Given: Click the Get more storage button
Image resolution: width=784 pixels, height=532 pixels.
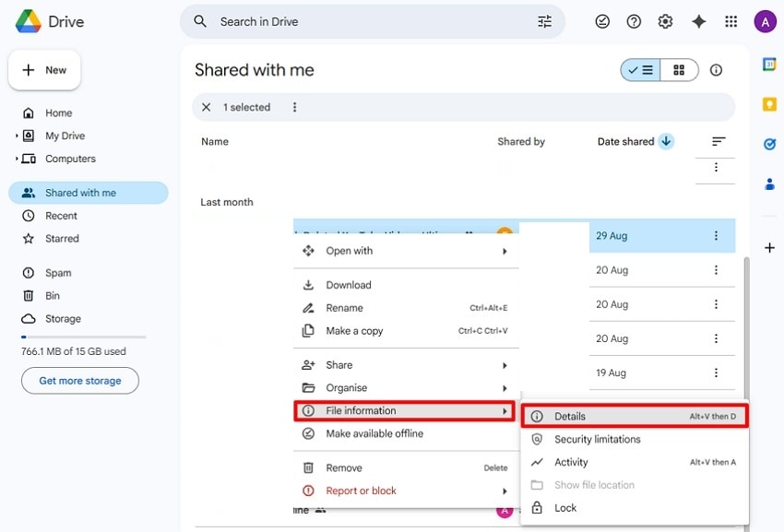Looking at the screenshot, I should [80, 381].
